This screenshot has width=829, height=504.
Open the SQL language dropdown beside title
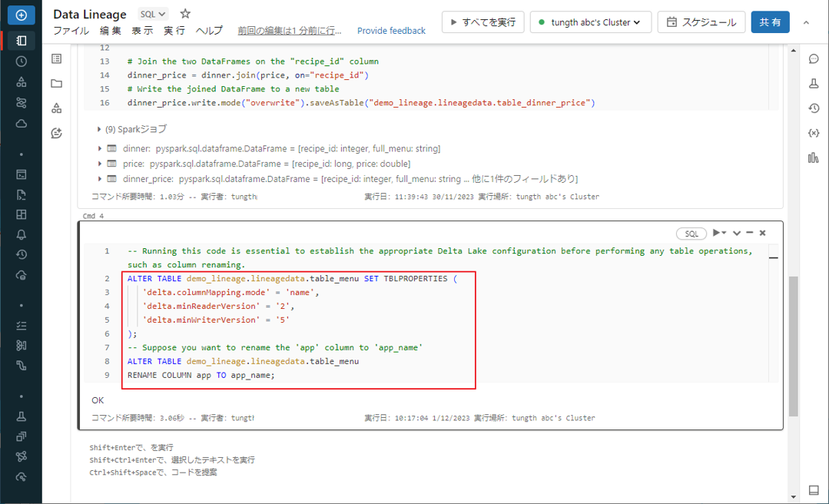154,14
